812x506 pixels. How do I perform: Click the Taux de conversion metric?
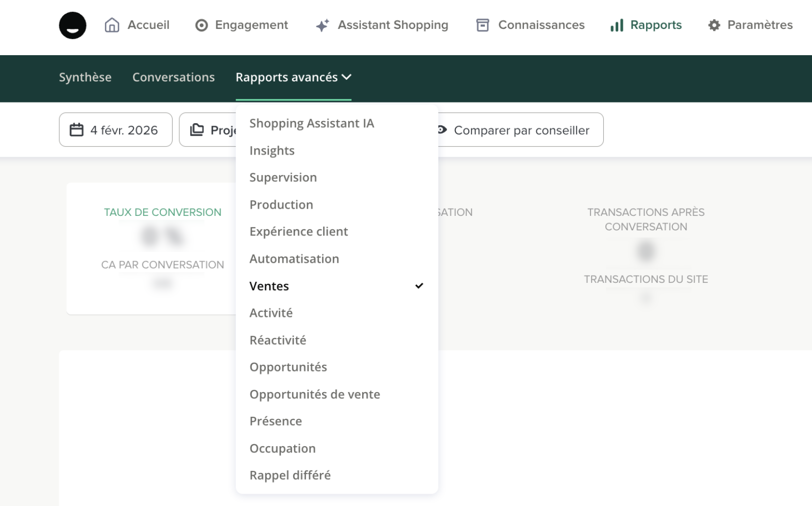point(162,212)
